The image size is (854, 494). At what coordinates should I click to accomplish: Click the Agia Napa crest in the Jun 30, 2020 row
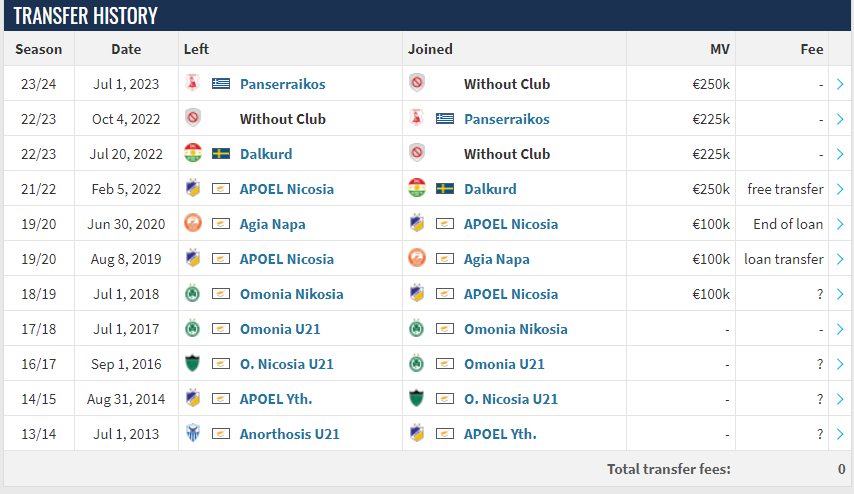pos(193,224)
